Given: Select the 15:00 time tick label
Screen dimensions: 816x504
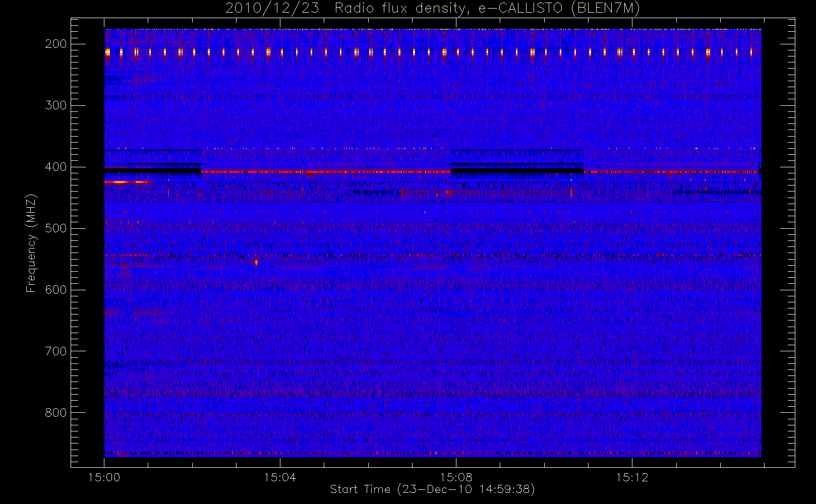Looking at the screenshot, I should click(104, 477).
